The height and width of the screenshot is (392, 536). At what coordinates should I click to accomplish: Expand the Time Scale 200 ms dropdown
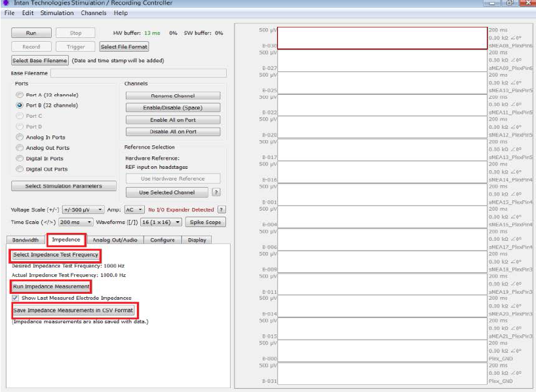point(76,223)
